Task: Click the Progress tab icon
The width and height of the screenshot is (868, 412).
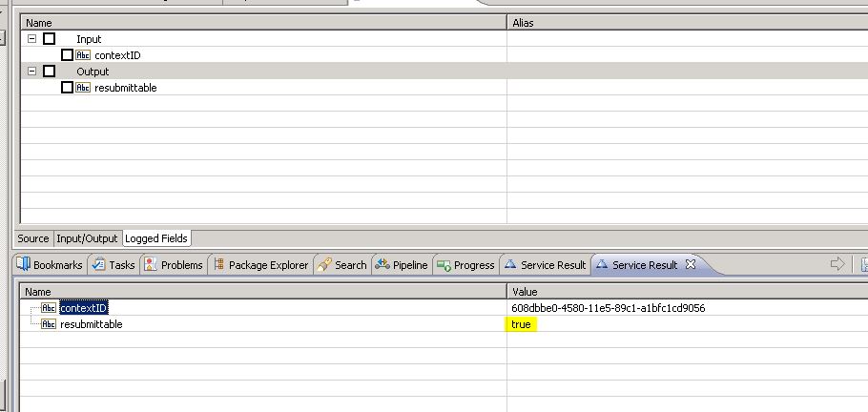Action: (x=444, y=266)
